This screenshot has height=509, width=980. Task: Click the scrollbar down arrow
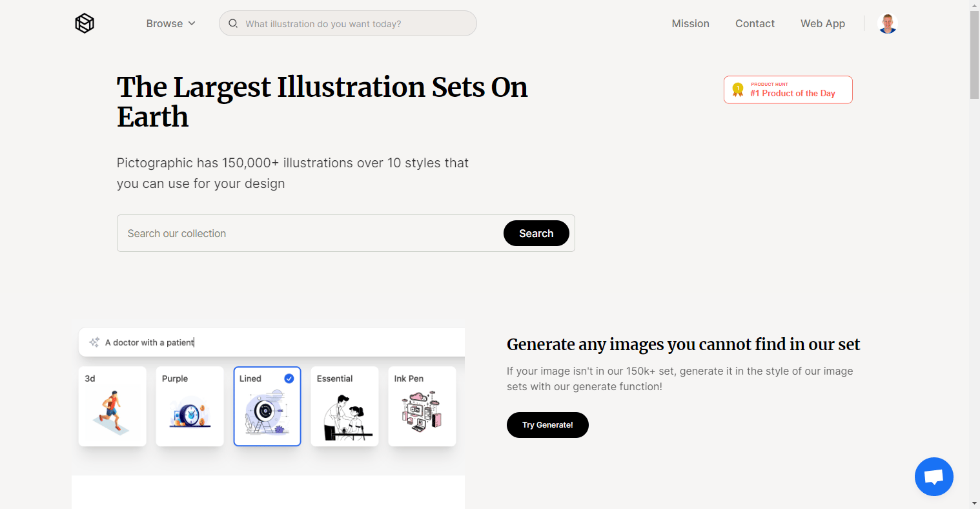click(x=974, y=503)
